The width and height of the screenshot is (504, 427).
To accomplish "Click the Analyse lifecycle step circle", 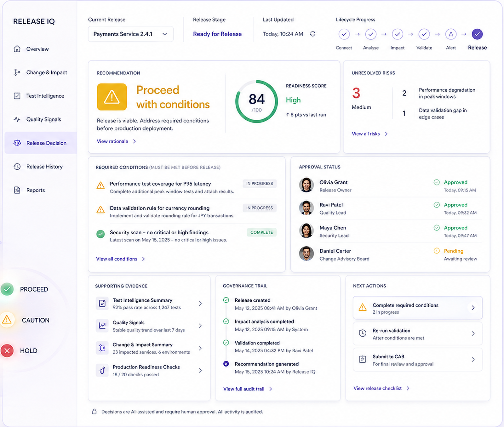I will [x=371, y=34].
